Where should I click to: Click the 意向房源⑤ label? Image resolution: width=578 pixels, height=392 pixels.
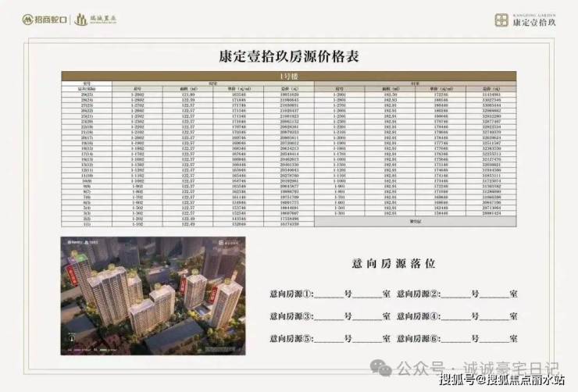(x=291, y=338)
